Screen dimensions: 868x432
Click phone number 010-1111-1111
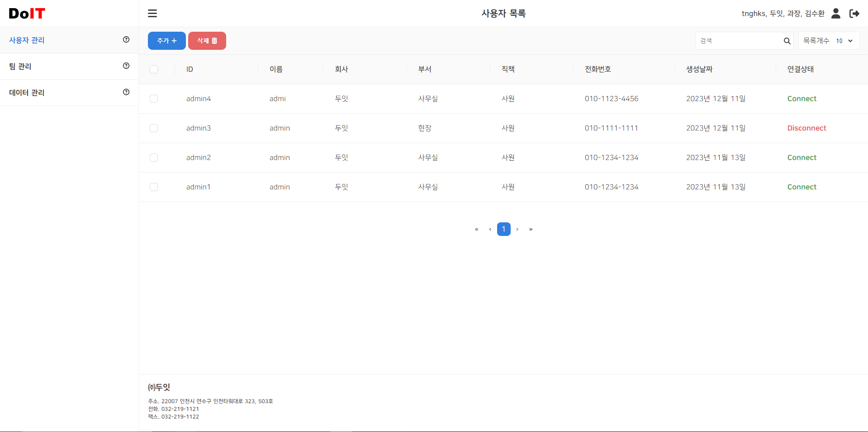611,128
